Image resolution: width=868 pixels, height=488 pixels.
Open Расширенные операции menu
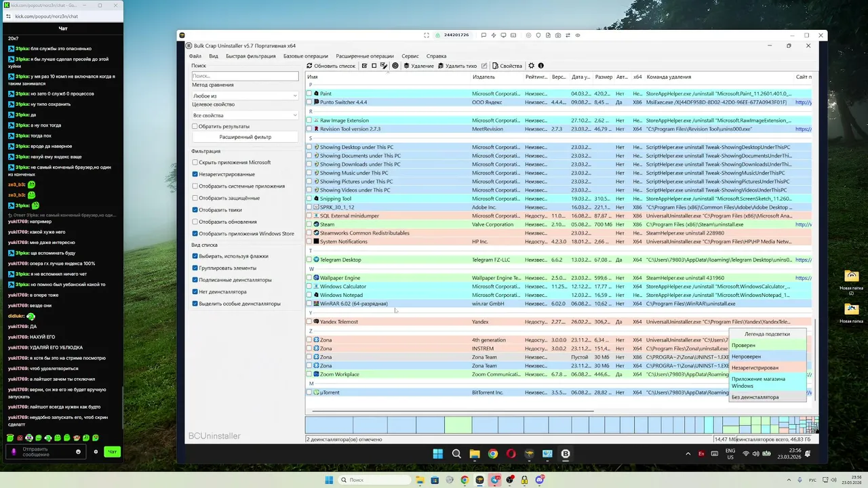(x=365, y=56)
